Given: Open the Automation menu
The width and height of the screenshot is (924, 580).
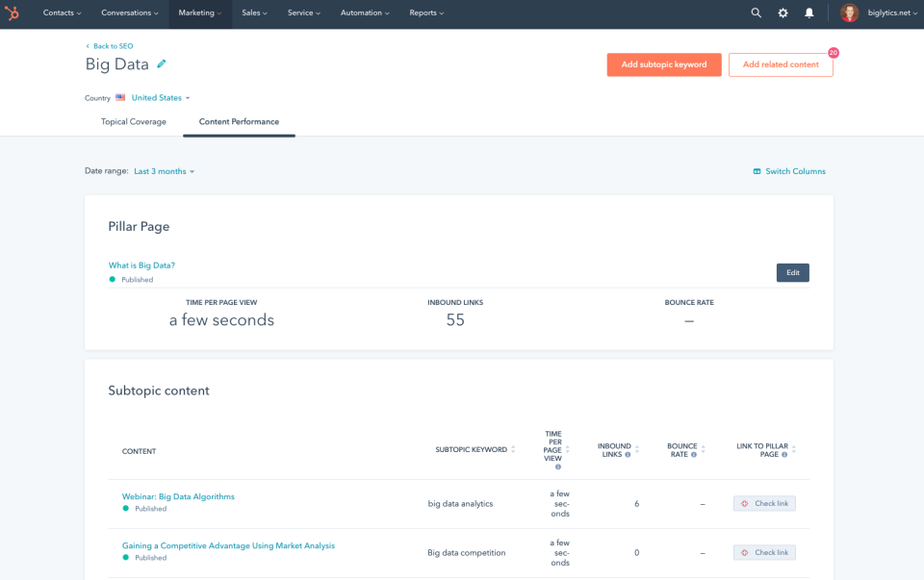Looking at the screenshot, I should [364, 13].
